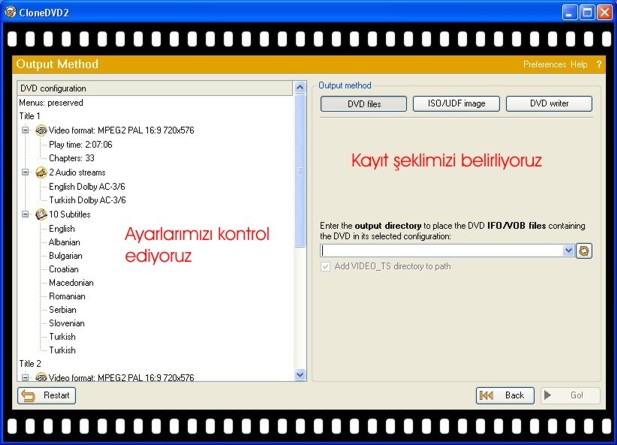Select the Romanian subtitle row
The height and width of the screenshot is (445, 617).
(x=67, y=296)
